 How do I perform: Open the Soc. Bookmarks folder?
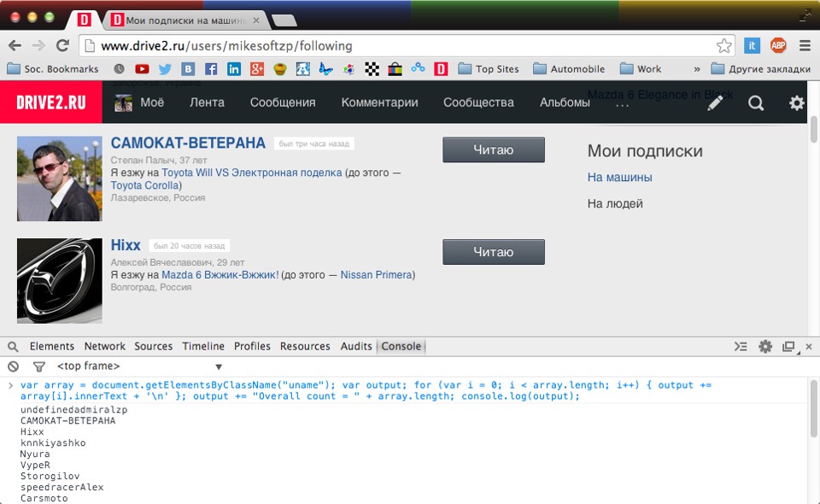(x=53, y=69)
